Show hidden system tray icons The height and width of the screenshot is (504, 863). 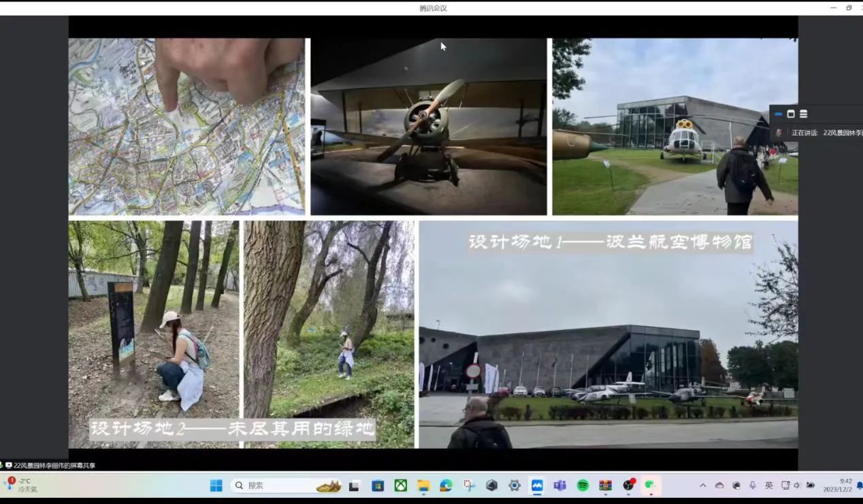click(702, 486)
